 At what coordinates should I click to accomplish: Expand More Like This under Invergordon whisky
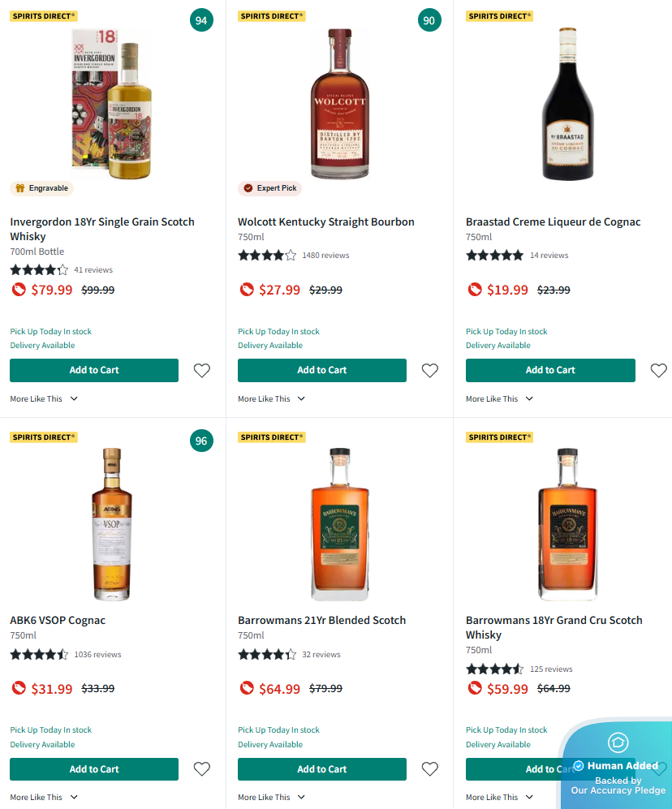[44, 399]
